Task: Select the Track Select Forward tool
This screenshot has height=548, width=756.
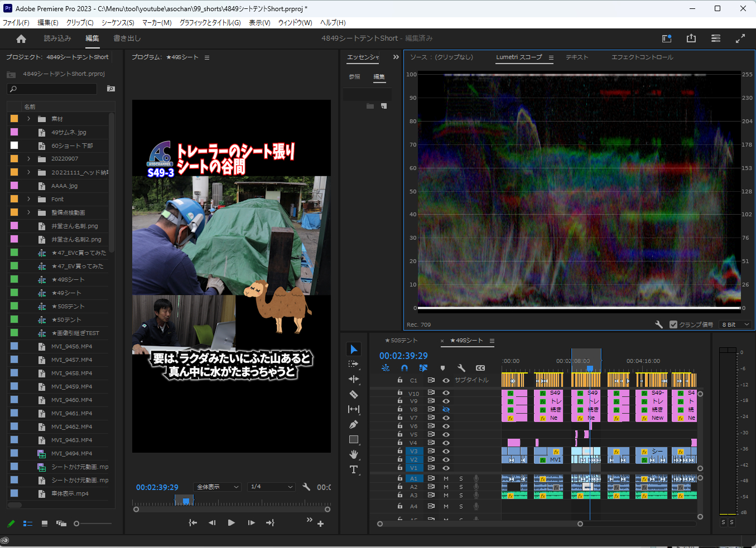Action: click(x=354, y=364)
